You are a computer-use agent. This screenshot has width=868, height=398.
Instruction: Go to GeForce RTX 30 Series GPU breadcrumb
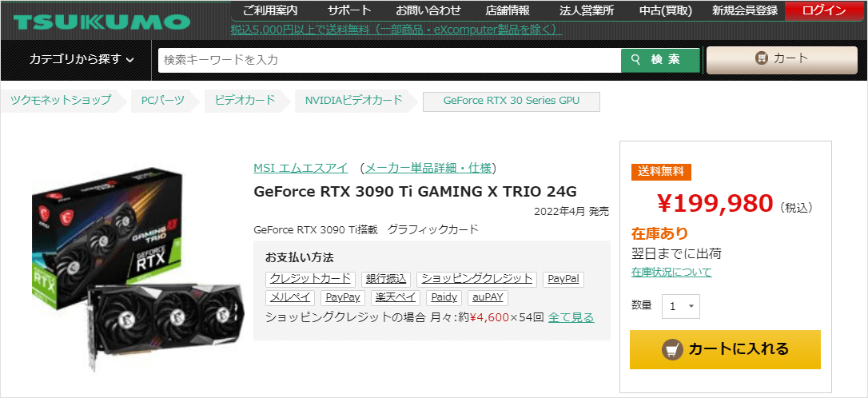[x=512, y=101]
